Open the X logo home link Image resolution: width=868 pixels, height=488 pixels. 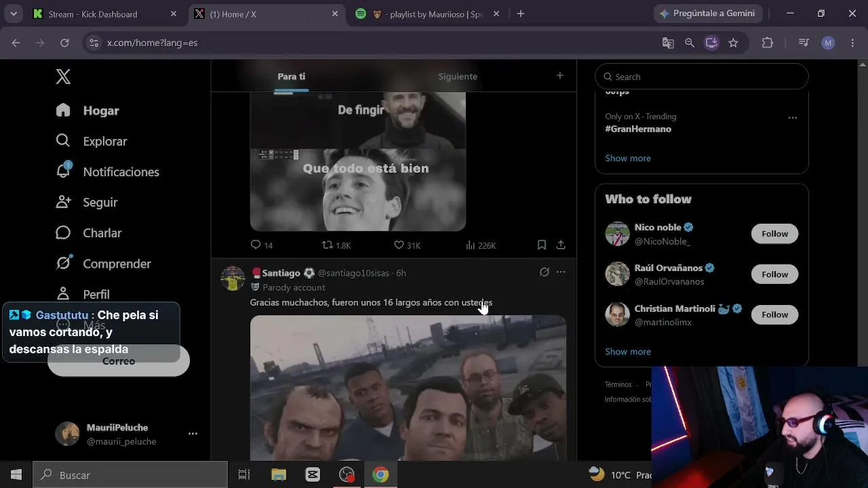(63, 77)
